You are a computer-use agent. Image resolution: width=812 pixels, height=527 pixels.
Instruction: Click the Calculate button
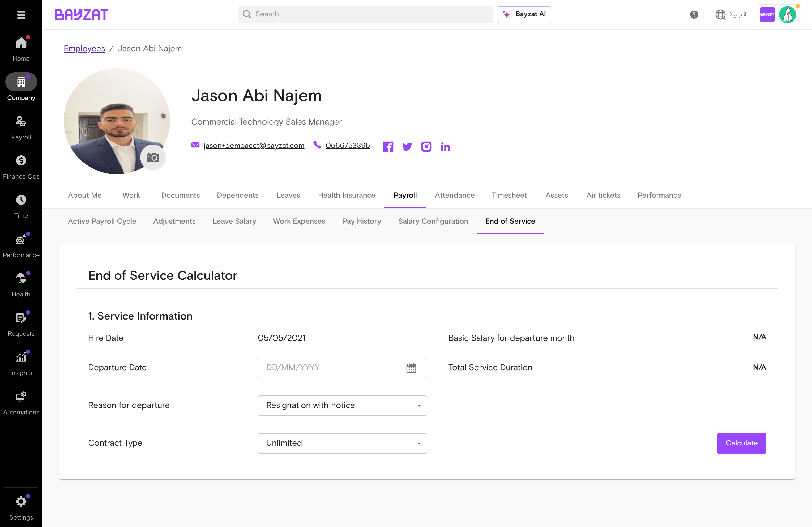[741, 443]
